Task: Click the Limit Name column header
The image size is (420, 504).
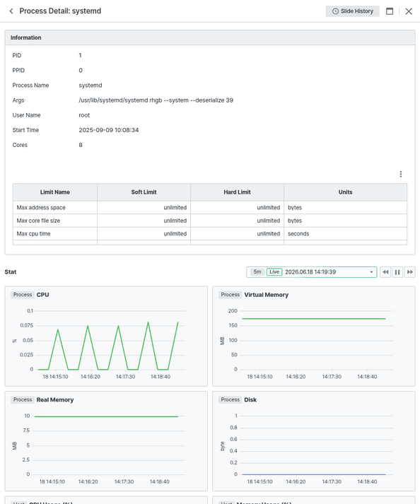Action: (x=55, y=192)
